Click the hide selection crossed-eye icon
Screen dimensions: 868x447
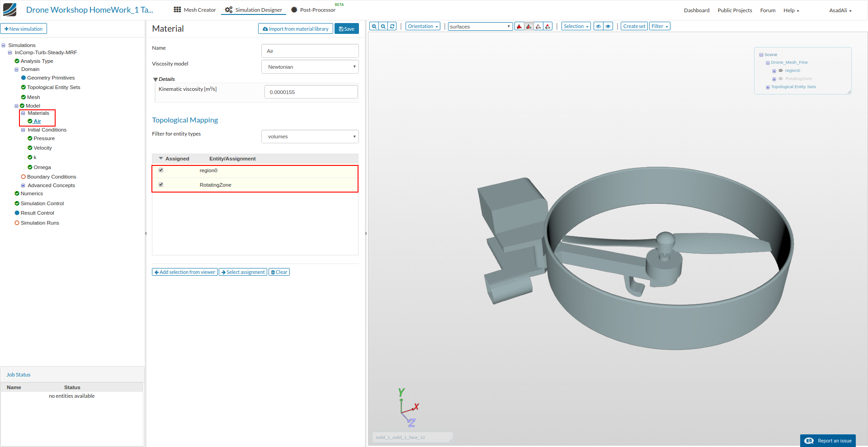pos(599,27)
